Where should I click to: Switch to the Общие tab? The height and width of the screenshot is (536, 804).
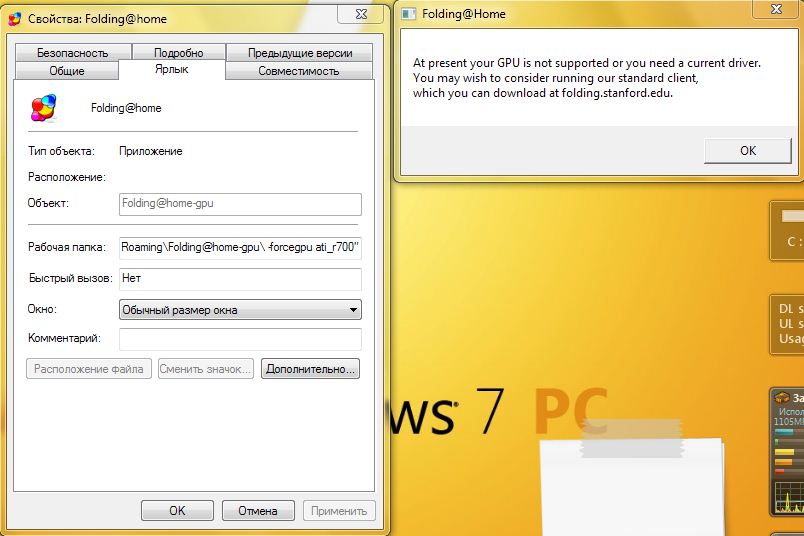coord(67,71)
